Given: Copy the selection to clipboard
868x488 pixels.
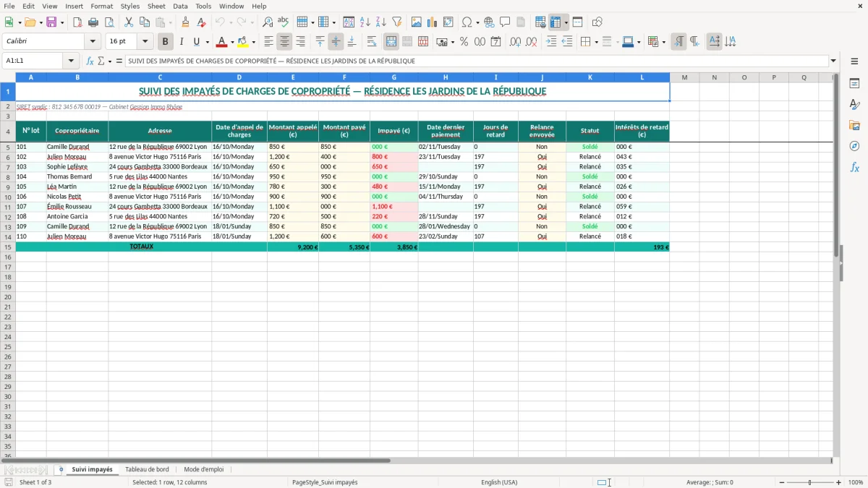Looking at the screenshot, I should pyautogui.click(x=145, y=22).
